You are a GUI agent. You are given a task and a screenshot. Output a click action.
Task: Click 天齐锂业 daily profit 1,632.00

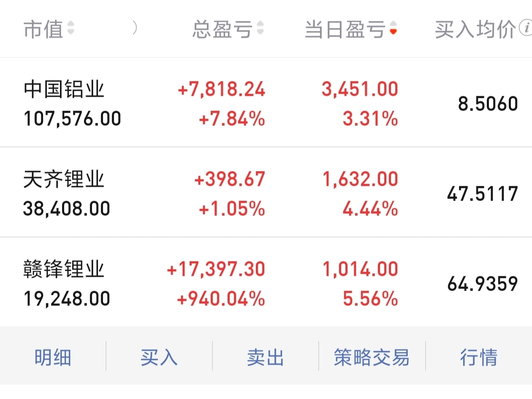click(x=360, y=179)
